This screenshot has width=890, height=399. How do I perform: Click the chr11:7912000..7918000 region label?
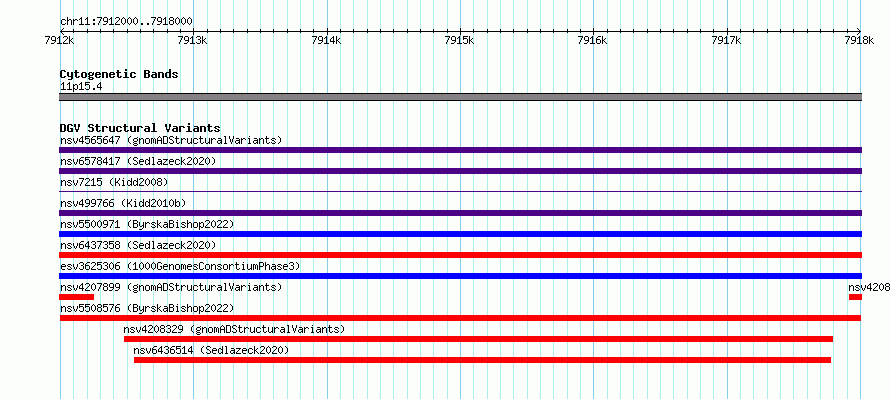pyautogui.click(x=126, y=22)
